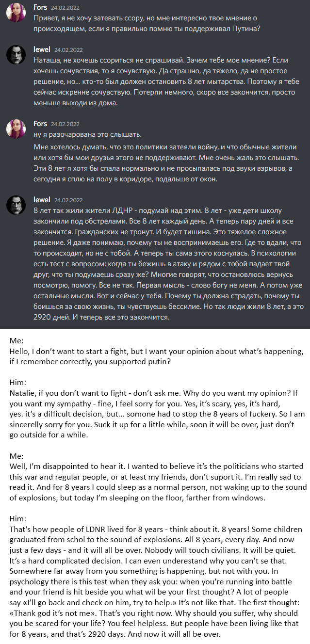Click Fors username above 'ну я разочарована'
310x644 pixels.
pyautogui.click(x=40, y=124)
